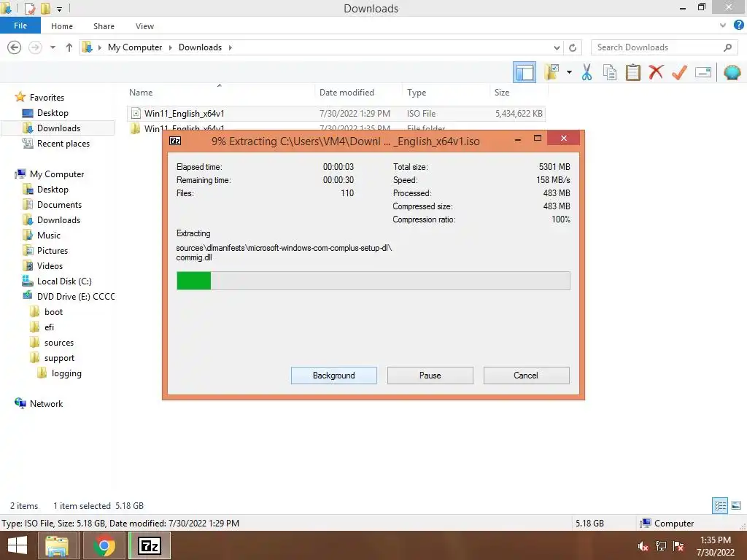747x560 pixels.
Task: Open the efi folder in tree
Action: click(49, 327)
